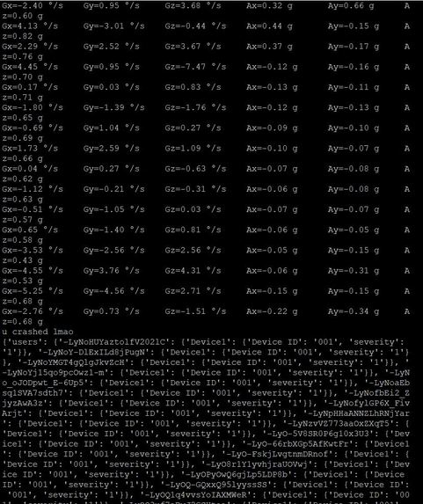The width and height of the screenshot is (423, 504).
Task: Click the Ay=0.66 g reading
Action: tap(351, 6)
